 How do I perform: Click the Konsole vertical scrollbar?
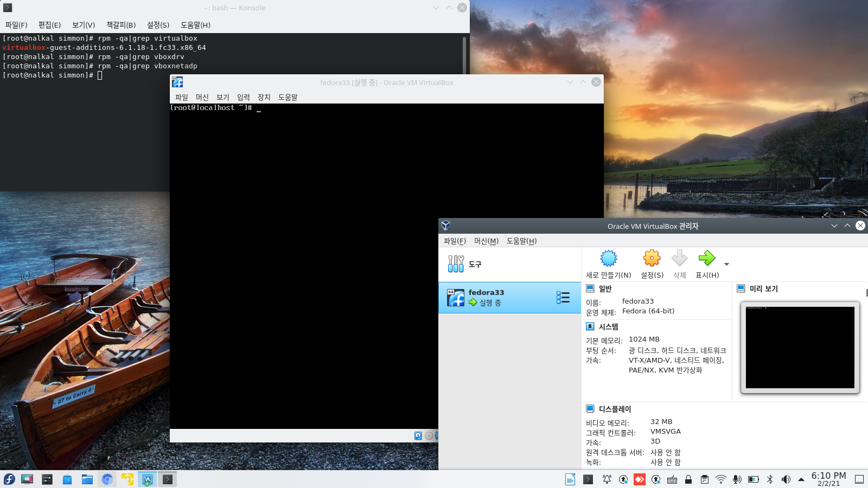(464, 54)
